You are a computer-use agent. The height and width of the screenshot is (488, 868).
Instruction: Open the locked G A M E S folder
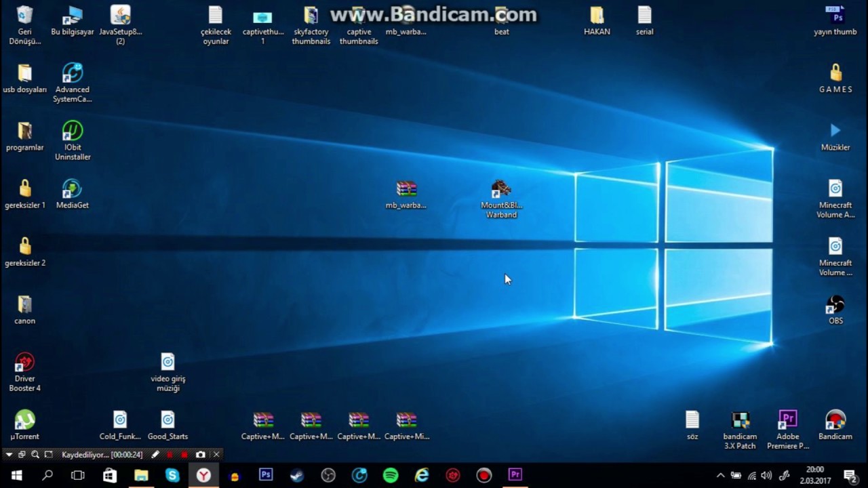tap(835, 78)
